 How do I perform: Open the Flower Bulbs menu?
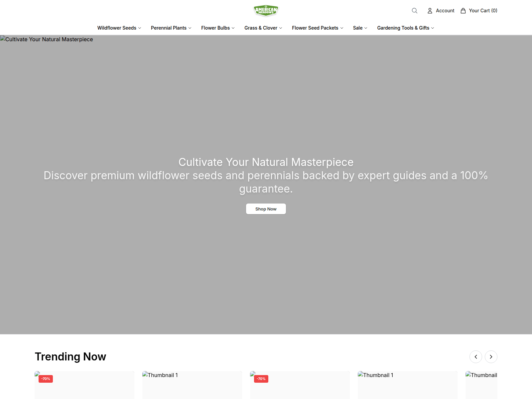click(x=215, y=28)
